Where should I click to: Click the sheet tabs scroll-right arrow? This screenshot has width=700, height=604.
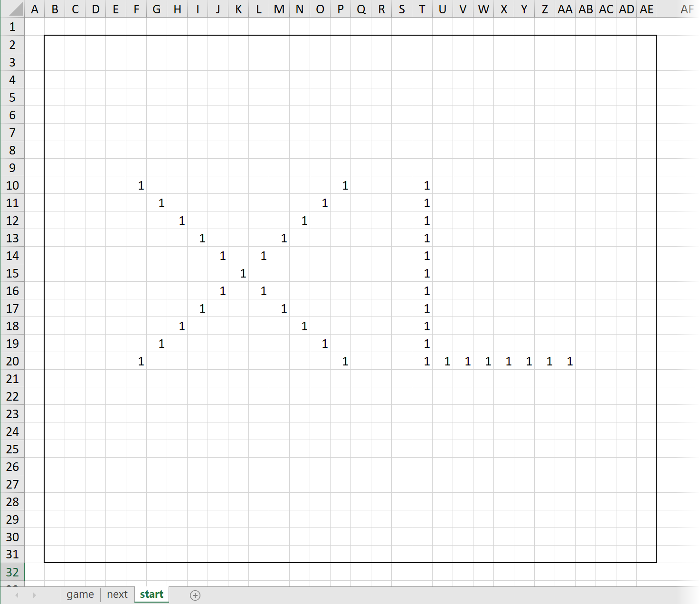pos(34,595)
